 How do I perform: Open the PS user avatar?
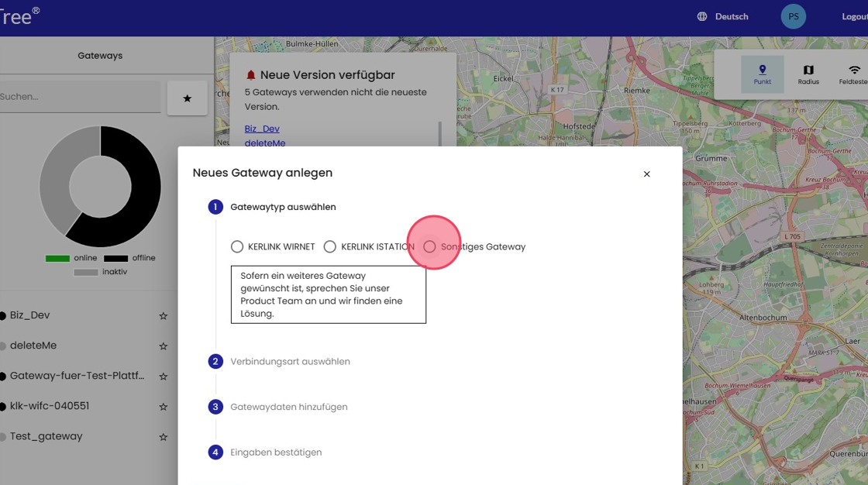[x=793, y=16]
